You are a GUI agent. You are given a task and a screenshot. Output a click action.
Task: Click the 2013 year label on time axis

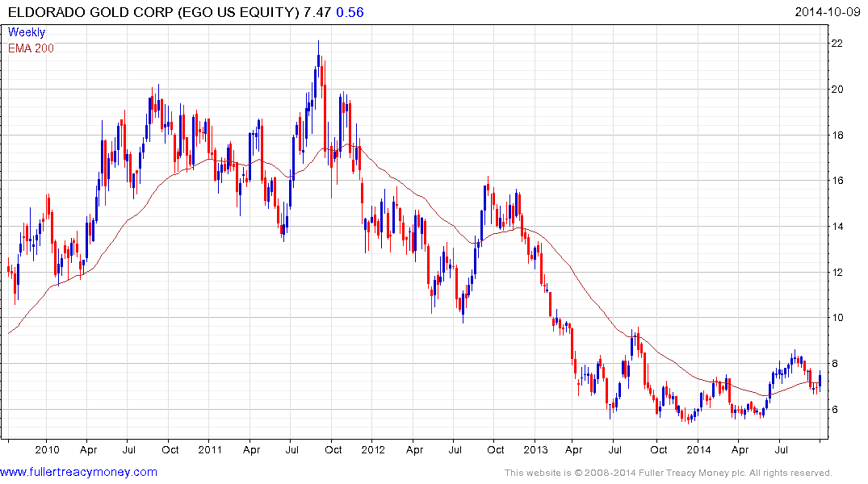[x=535, y=449]
